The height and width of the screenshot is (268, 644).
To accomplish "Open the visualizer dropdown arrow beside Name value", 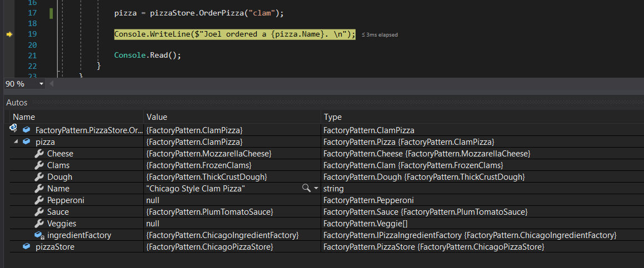I will pos(316,189).
